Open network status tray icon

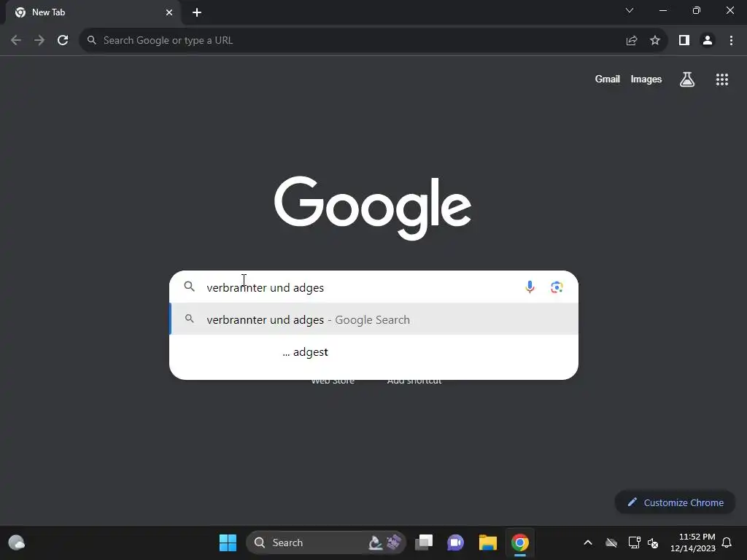point(634,542)
